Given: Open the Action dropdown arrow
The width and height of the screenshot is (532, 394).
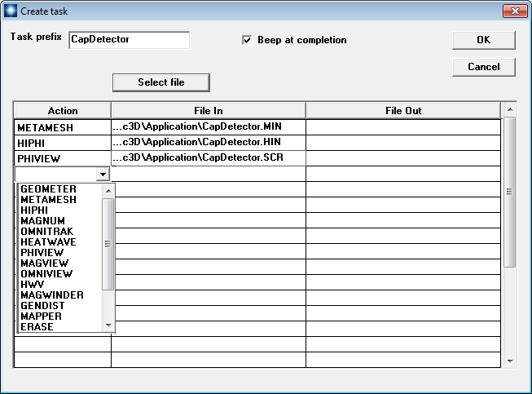Looking at the screenshot, I should point(103,174).
